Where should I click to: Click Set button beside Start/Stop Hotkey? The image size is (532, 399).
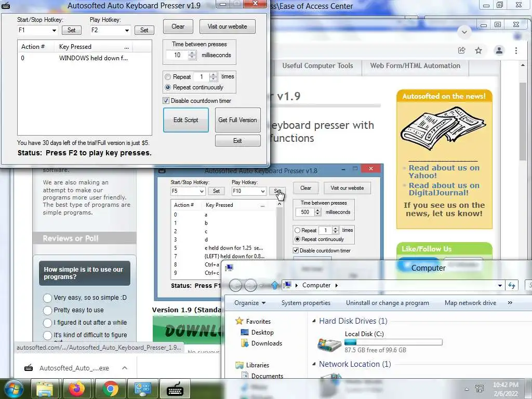point(72,30)
